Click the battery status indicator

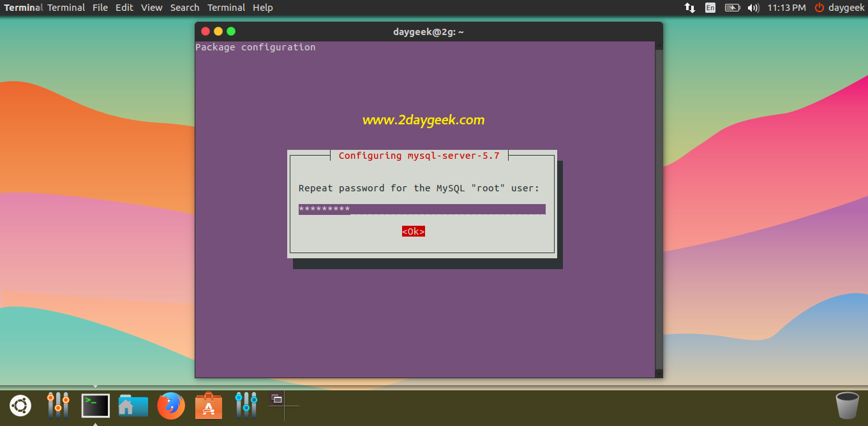coord(732,8)
